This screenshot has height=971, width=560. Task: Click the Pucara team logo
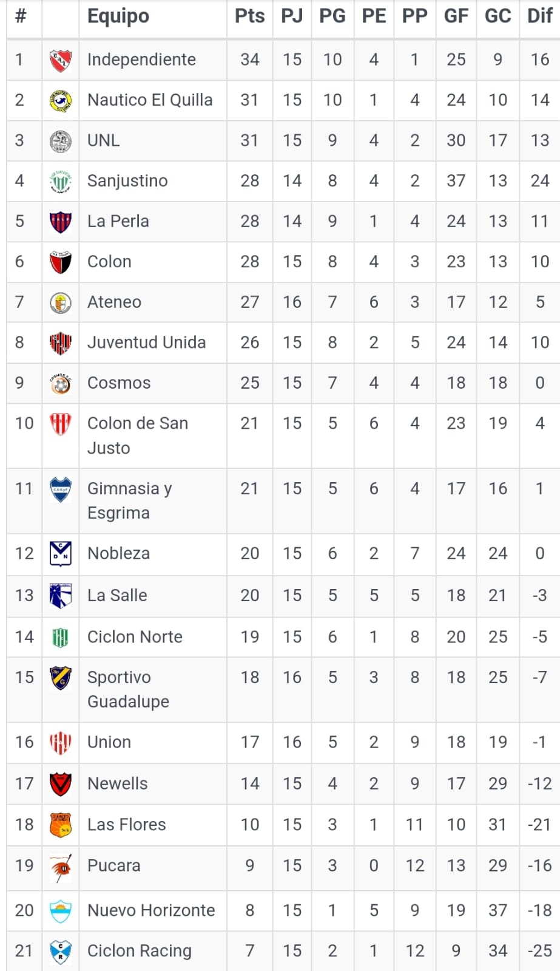[x=61, y=867]
